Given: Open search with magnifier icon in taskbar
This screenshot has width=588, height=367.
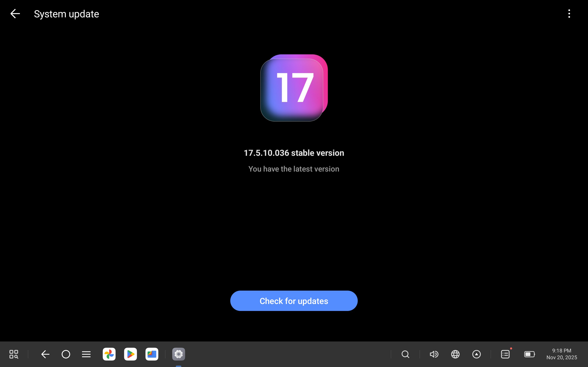Looking at the screenshot, I should (405, 354).
